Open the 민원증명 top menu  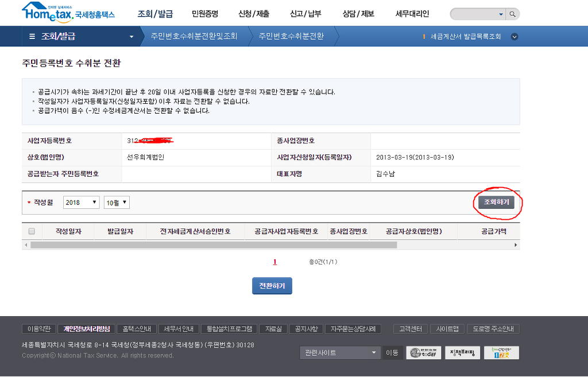pyautogui.click(x=205, y=14)
